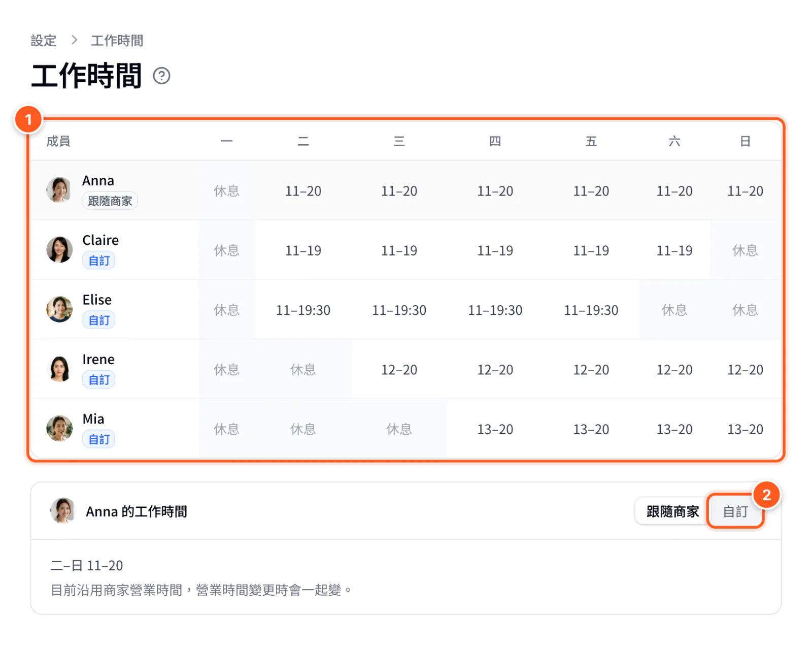Select Irene's Tuesday 休息 cell
Viewport: 812px width, 645px height.
pyautogui.click(x=303, y=370)
